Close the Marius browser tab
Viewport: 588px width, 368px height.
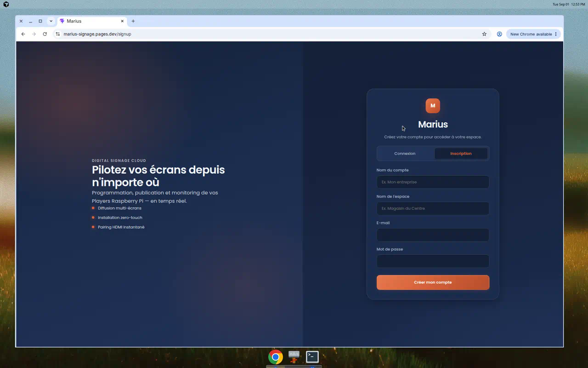click(x=122, y=21)
